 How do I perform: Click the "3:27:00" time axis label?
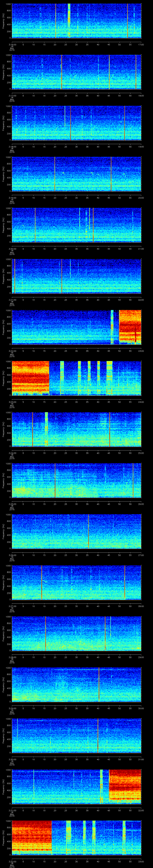click(12, 606)
